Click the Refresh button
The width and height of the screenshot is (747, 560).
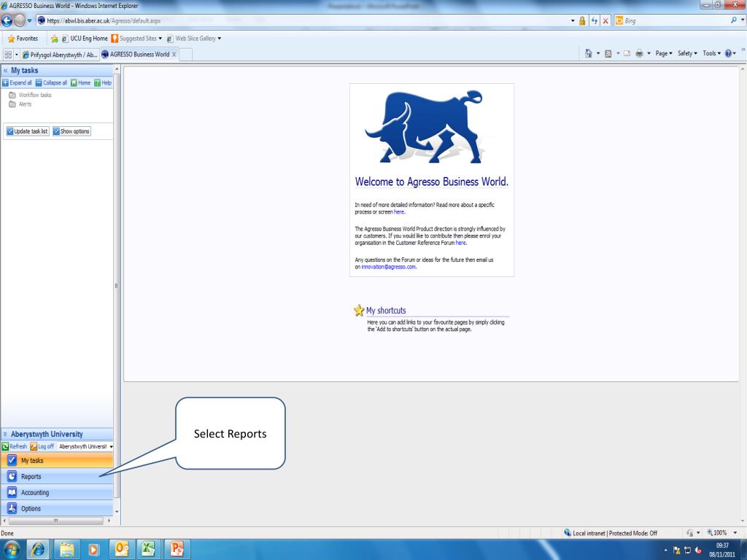pyautogui.click(x=15, y=446)
